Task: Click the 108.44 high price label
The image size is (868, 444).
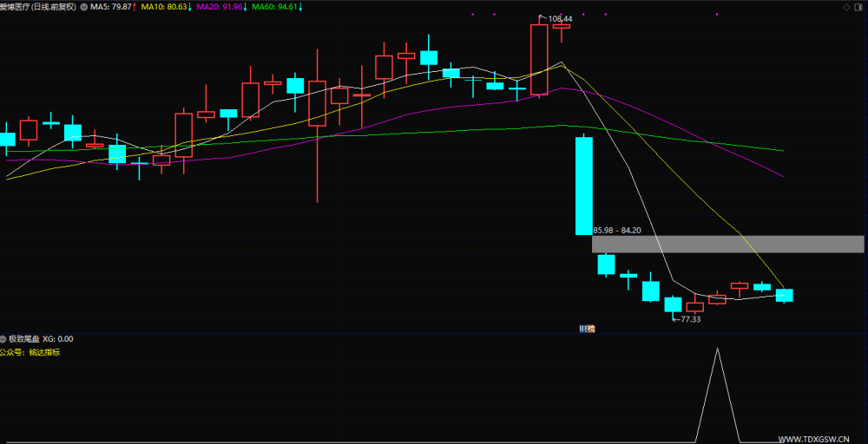Action: (560, 19)
